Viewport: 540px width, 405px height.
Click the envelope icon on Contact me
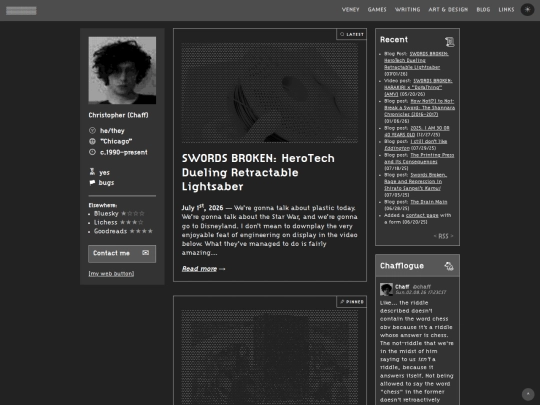[x=146, y=253]
